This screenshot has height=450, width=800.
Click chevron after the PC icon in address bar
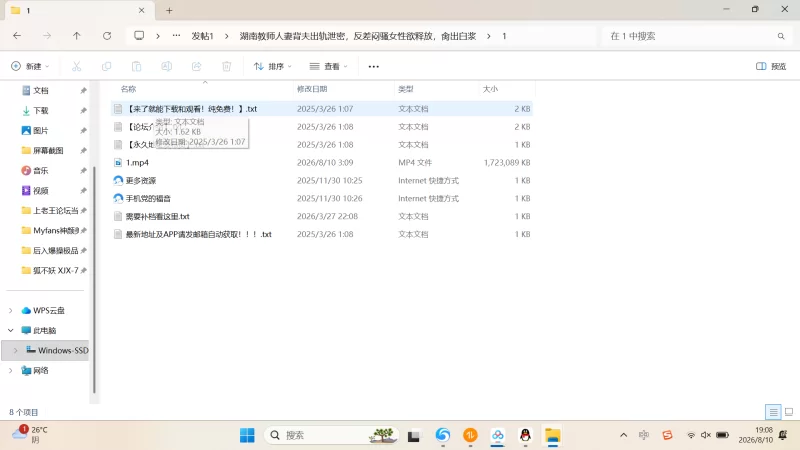158,36
